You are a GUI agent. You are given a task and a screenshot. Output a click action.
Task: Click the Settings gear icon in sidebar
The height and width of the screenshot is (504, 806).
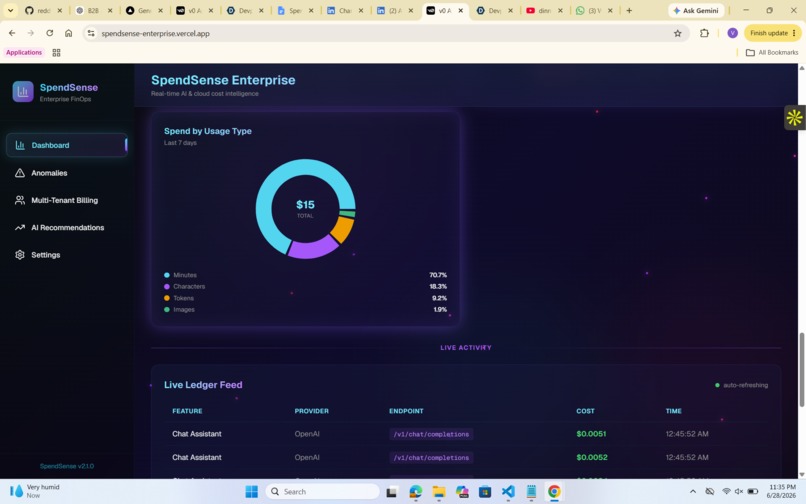coord(20,255)
